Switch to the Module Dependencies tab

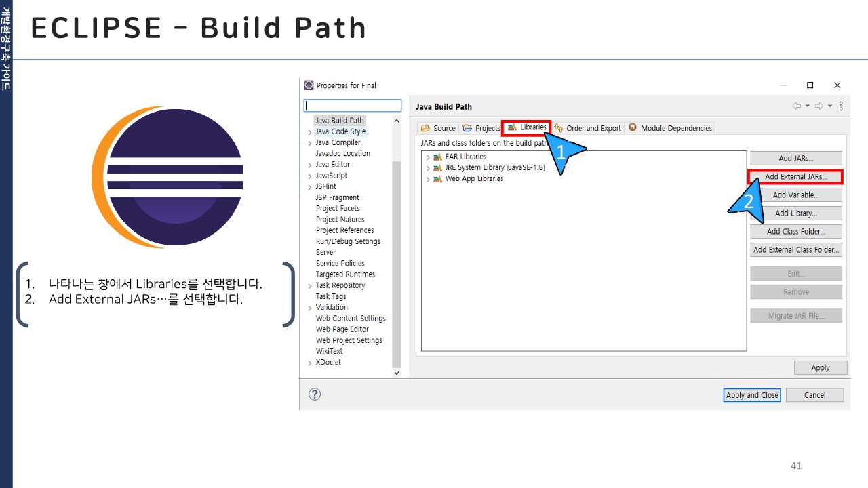tap(670, 128)
